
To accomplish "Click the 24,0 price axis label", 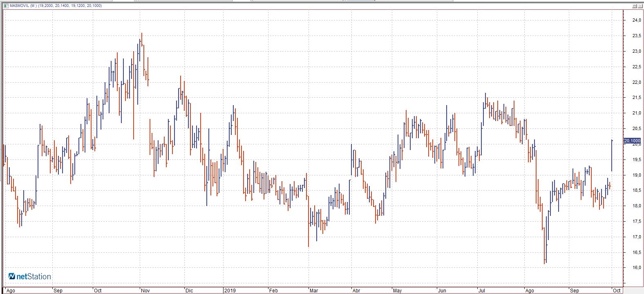I will (x=637, y=20).
